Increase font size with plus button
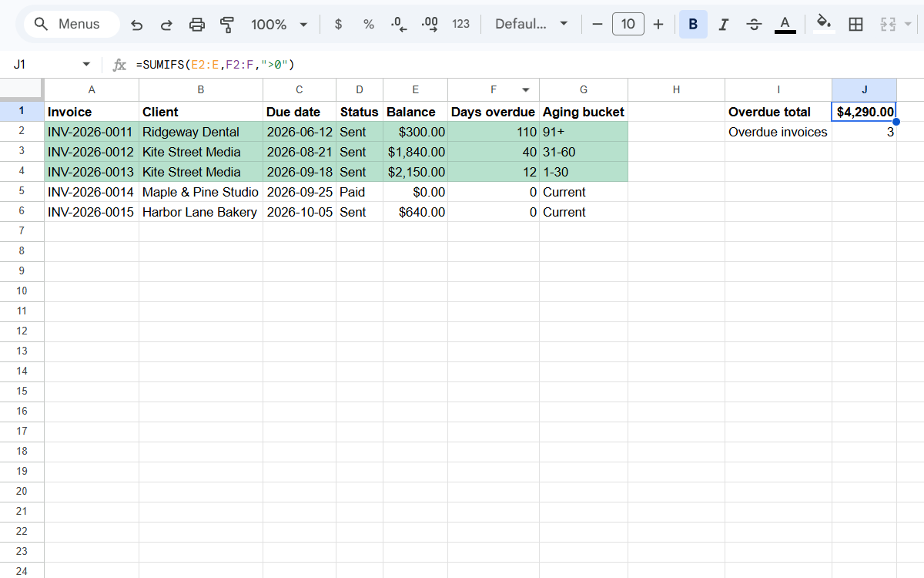 [658, 25]
